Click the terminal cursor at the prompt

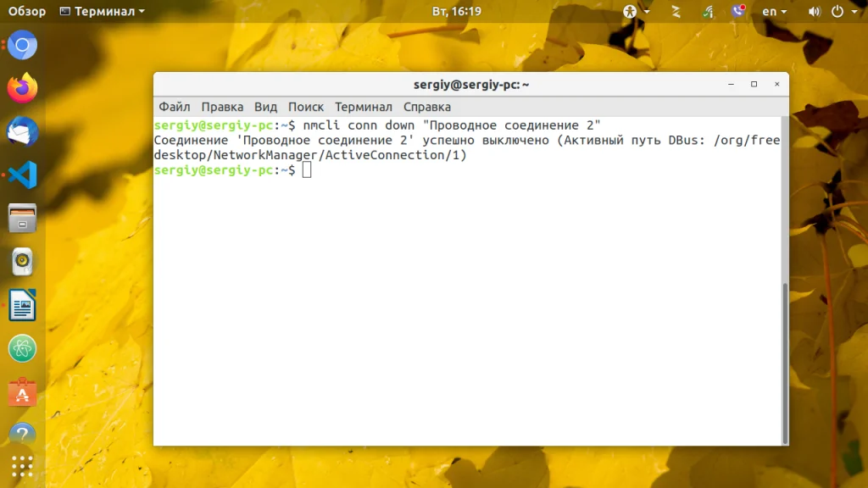click(x=307, y=169)
